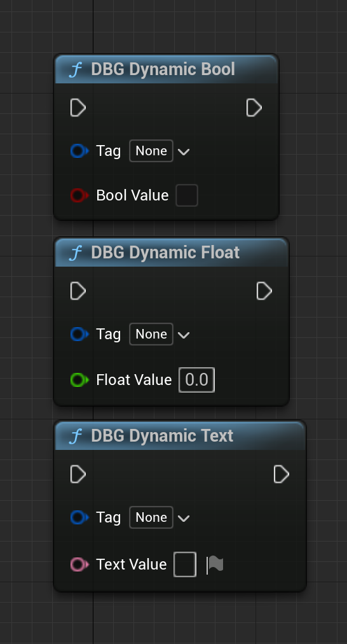
Task: Click the red Bool Value input pin
Action: tap(79, 195)
